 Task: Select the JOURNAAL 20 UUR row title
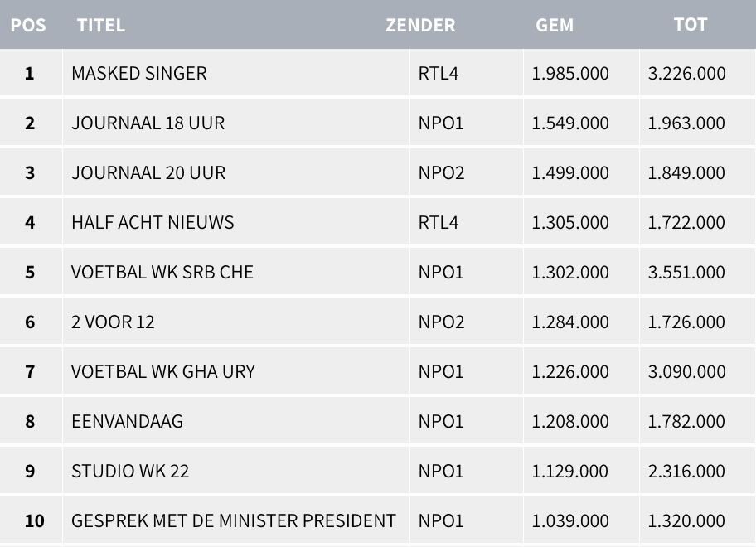148,172
